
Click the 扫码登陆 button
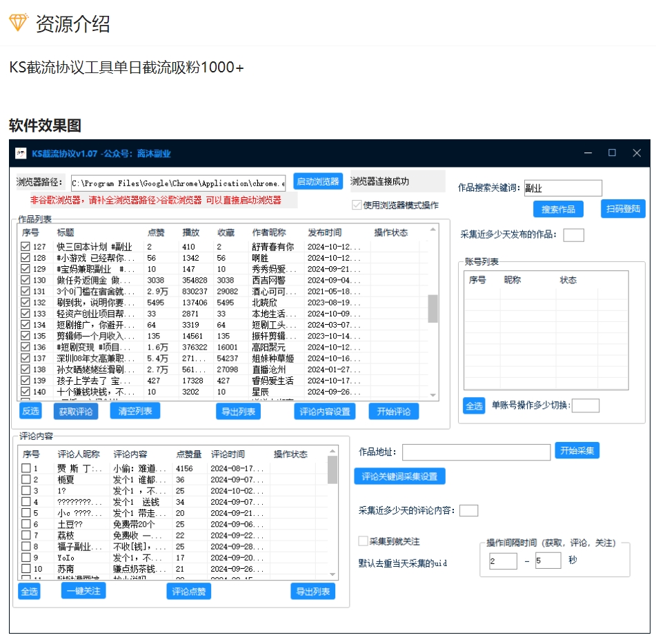pos(623,209)
